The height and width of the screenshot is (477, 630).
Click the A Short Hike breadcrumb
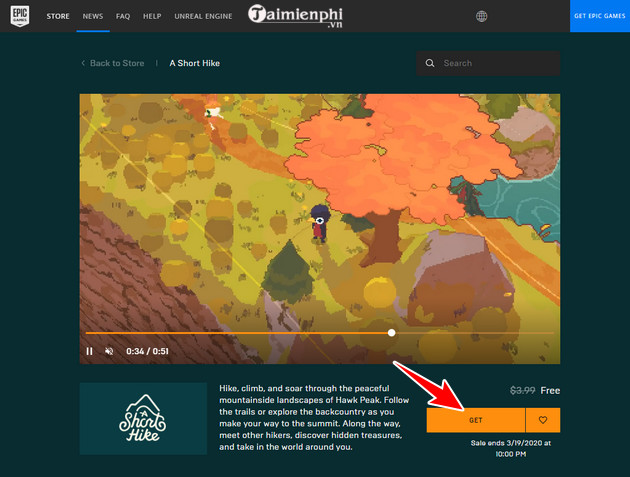[194, 63]
